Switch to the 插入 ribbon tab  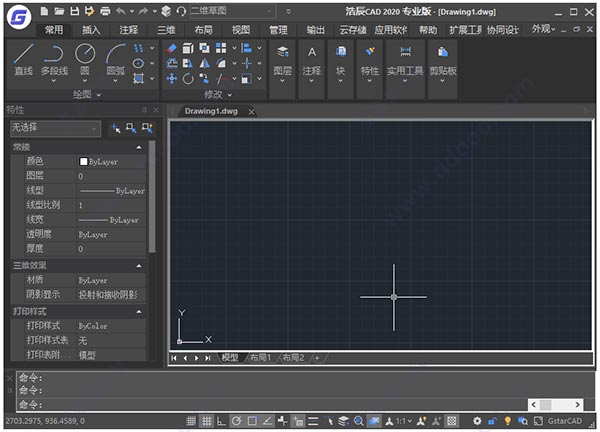coord(91,29)
